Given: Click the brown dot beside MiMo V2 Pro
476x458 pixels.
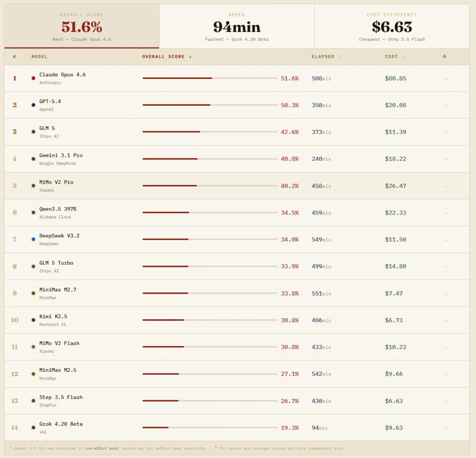Looking at the screenshot, I should [33, 186].
